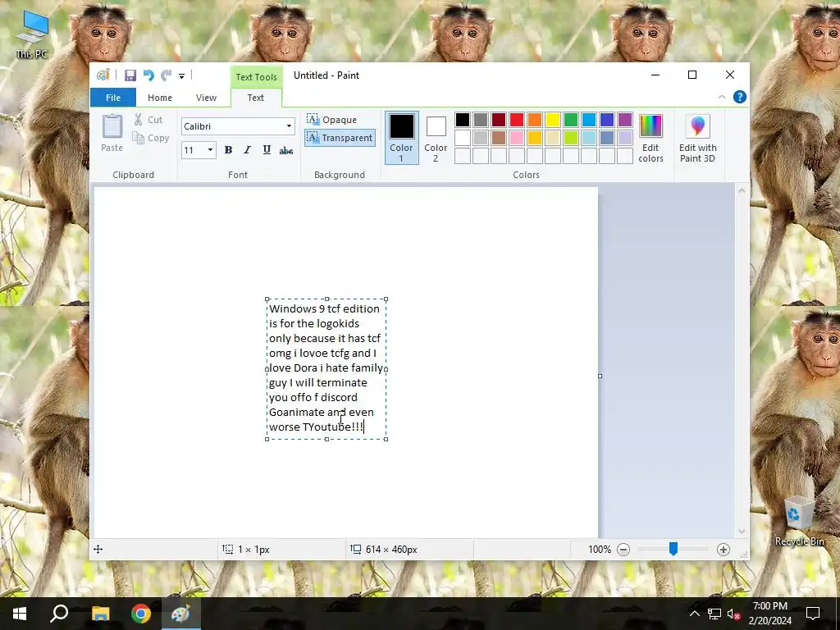Click Edit with Paint 3D
840x630 pixels.
coord(697,138)
